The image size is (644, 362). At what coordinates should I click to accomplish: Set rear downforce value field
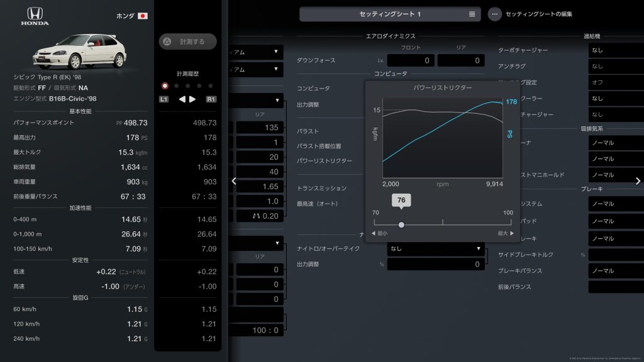tap(461, 60)
